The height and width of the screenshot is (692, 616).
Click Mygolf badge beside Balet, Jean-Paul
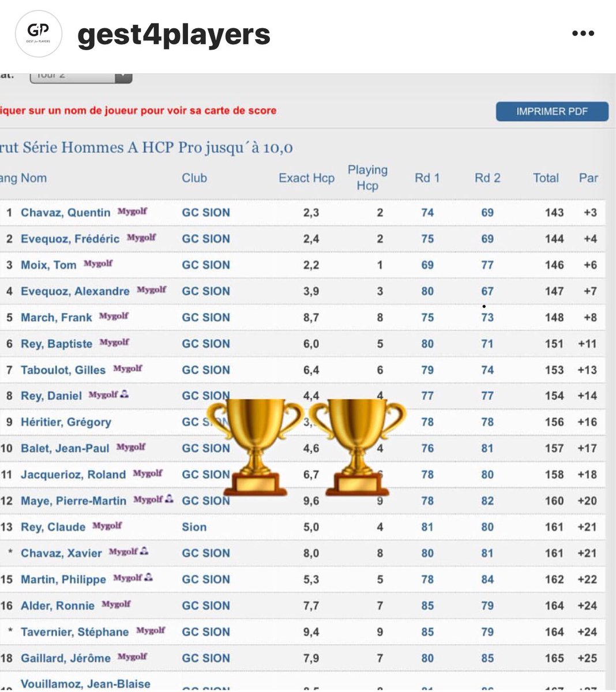coord(131,447)
